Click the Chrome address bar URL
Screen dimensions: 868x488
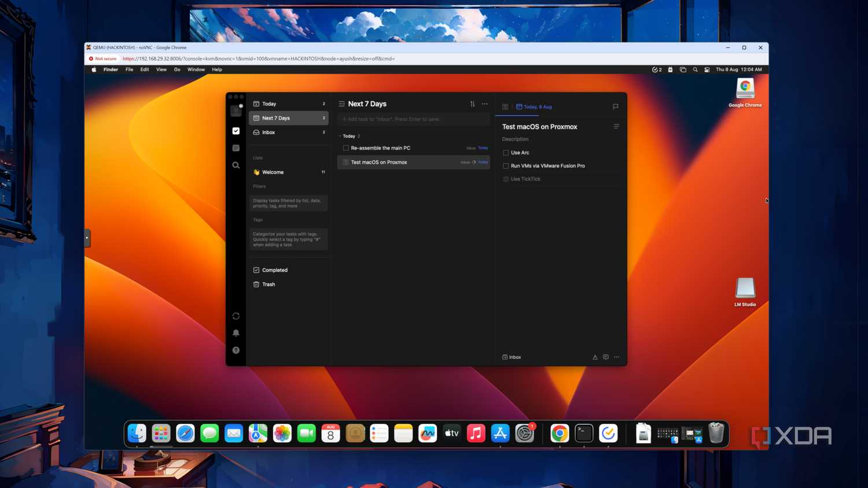[259, 58]
